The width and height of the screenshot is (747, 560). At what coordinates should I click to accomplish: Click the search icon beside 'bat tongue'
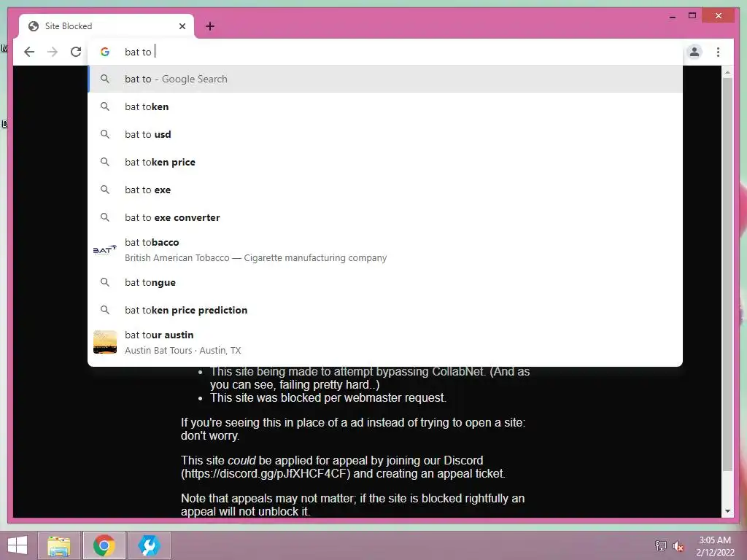pos(105,282)
